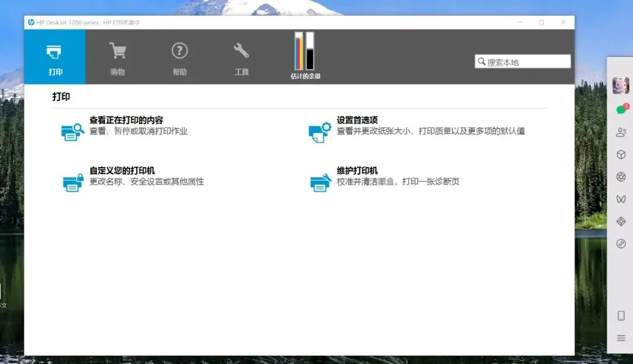Click the printer maintenance tools icon
The height and width of the screenshot is (364, 633).
click(321, 183)
